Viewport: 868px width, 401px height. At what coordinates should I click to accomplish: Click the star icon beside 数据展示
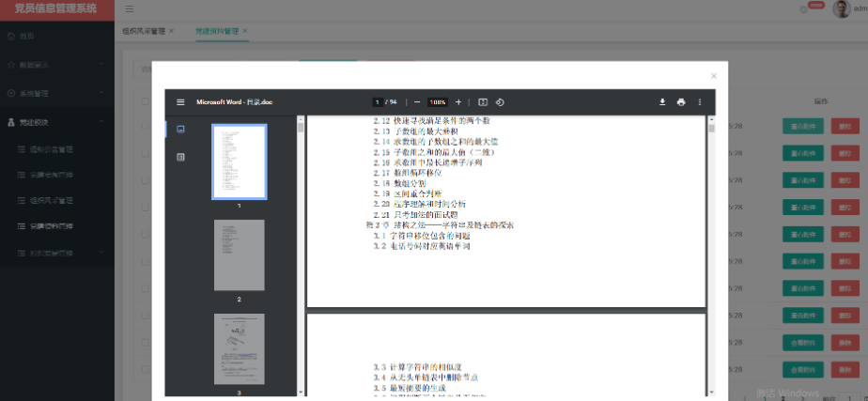[11, 65]
